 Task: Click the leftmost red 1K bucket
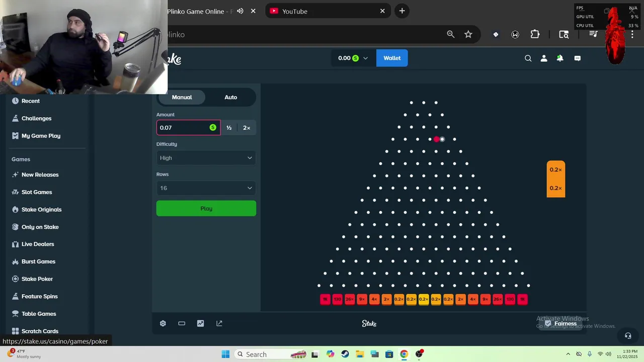point(325,299)
